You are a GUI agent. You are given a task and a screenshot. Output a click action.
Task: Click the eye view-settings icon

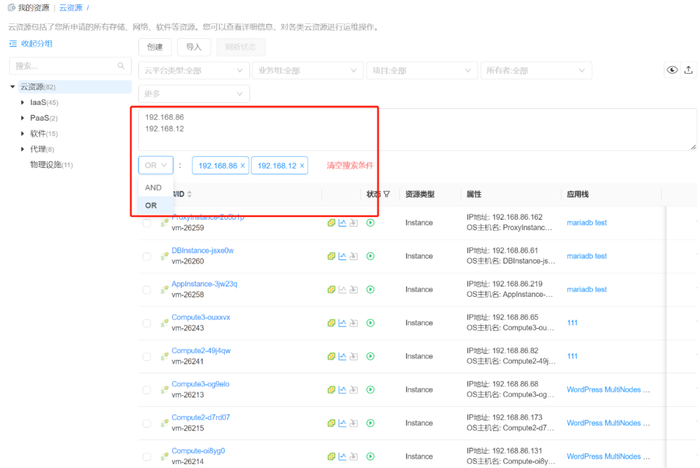click(672, 70)
